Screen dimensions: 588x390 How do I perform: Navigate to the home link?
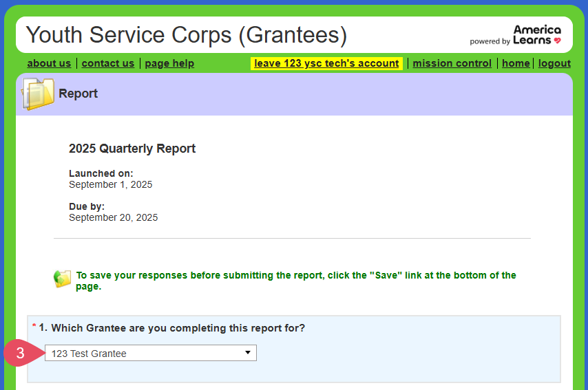(x=516, y=63)
